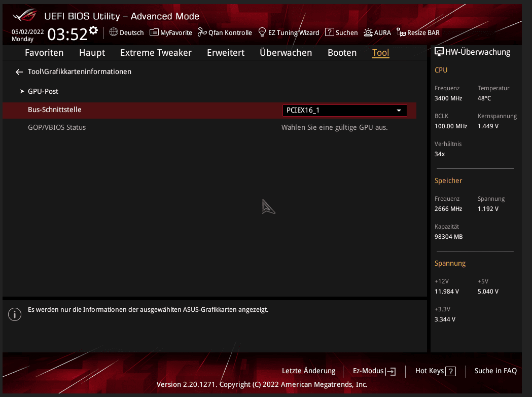Viewport: 532px width, 397px height.
Task: Open Qfan Kontrolle
Action: coord(230,32)
